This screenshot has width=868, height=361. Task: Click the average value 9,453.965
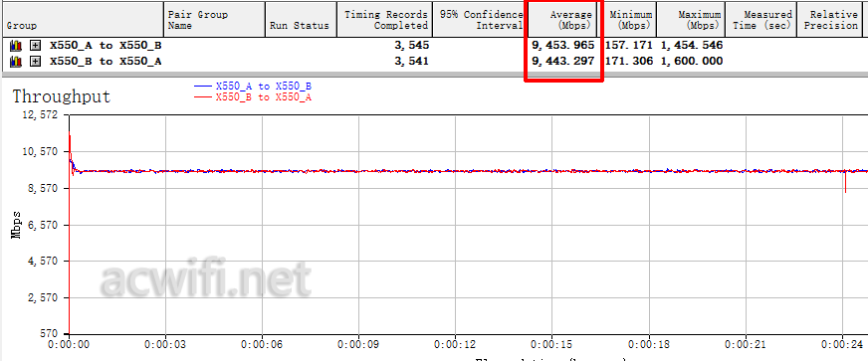pyautogui.click(x=563, y=46)
